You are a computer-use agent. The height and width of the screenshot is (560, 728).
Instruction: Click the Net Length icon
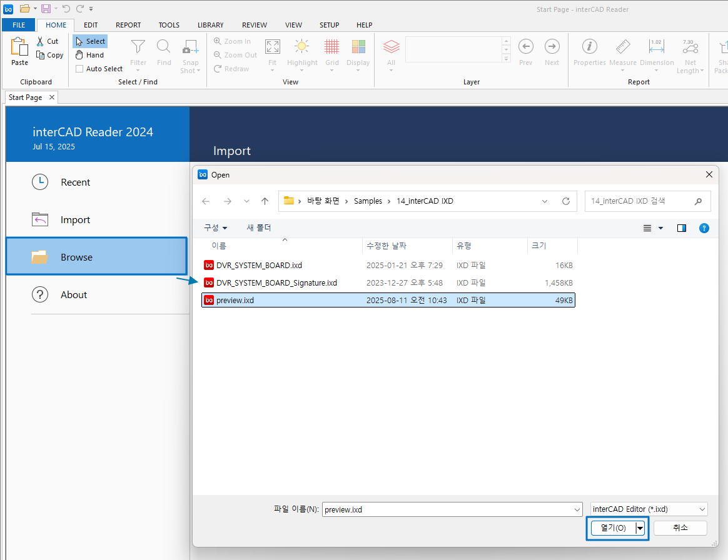click(x=690, y=46)
